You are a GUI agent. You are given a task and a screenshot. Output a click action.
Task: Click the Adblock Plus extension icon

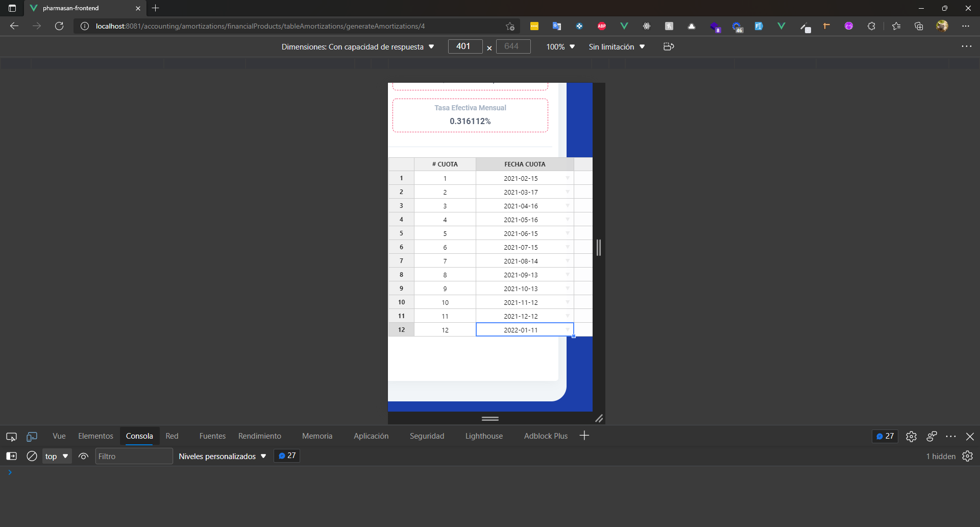coord(602,26)
